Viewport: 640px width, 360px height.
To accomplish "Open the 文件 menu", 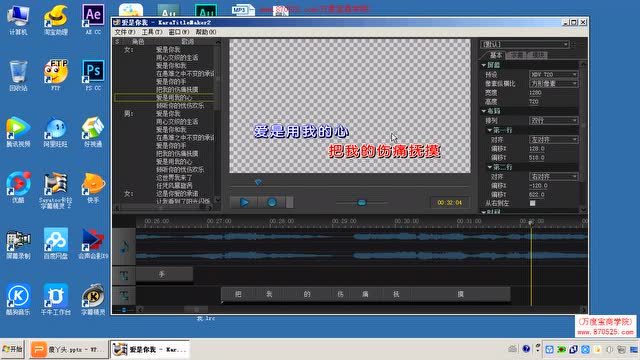I will (x=125, y=32).
